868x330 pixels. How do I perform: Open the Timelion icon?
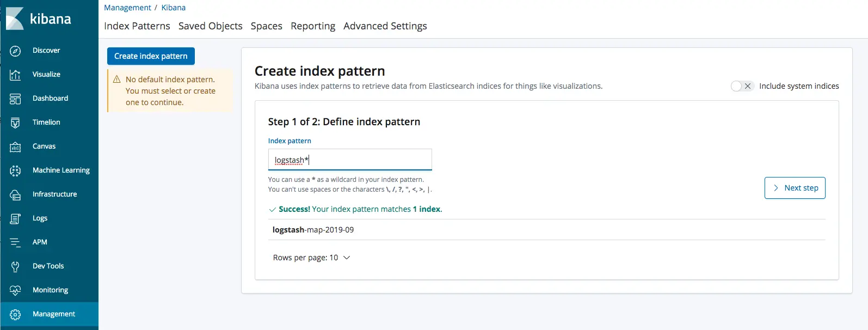click(15, 123)
